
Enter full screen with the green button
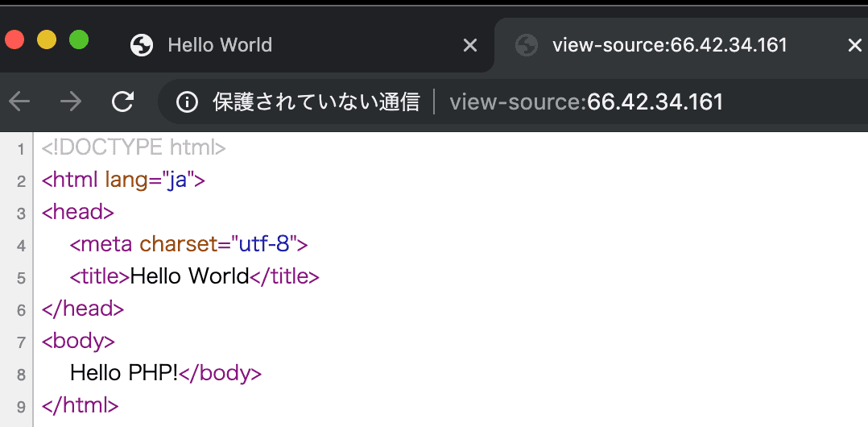pyautogui.click(x=78, y=39)
